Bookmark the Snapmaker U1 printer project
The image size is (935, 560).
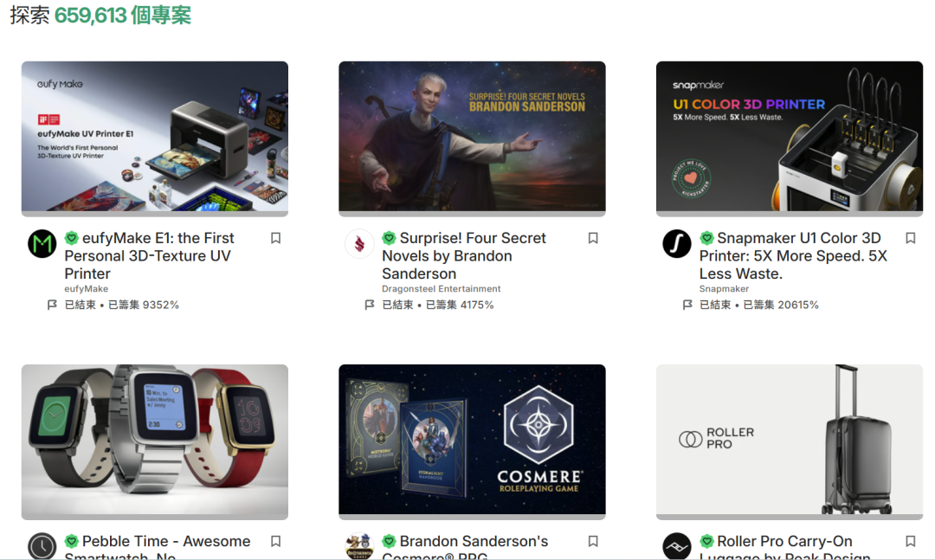(x=910, y=239)
